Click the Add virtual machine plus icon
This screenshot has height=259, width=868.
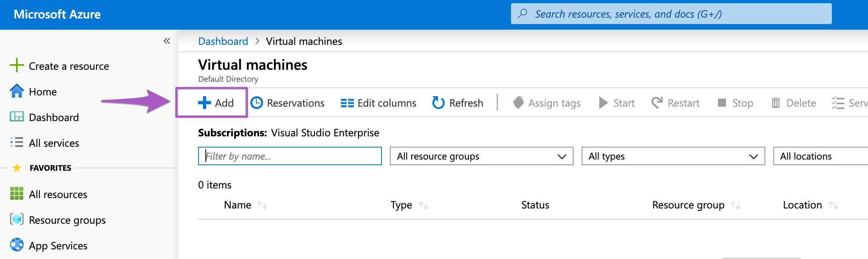pos(204,103)
